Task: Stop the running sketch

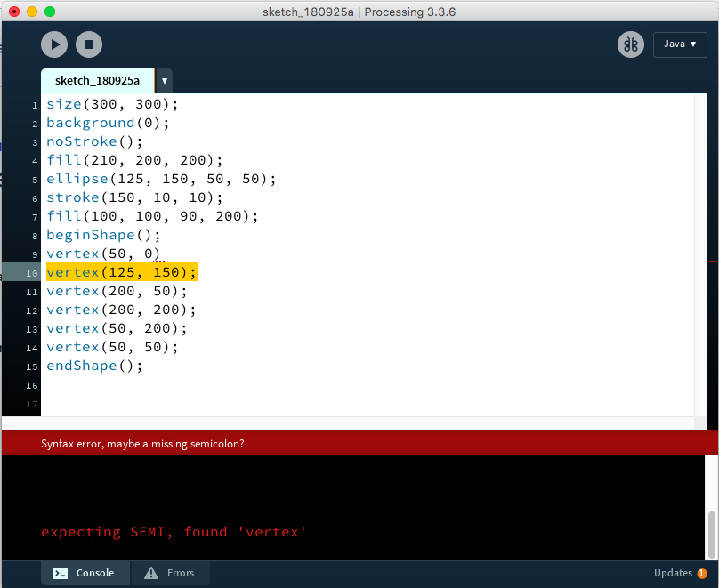Action: click(89, 44)
